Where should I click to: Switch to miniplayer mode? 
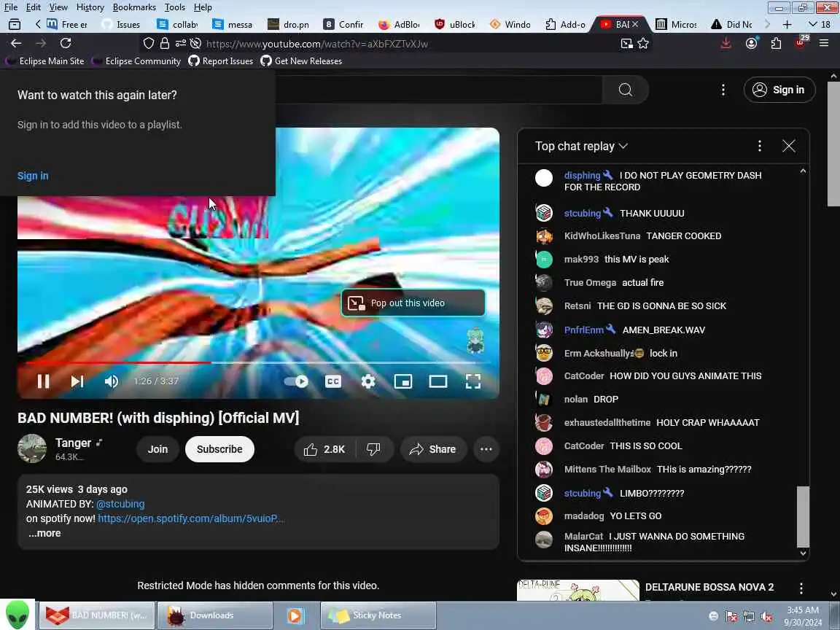point(402,381)
